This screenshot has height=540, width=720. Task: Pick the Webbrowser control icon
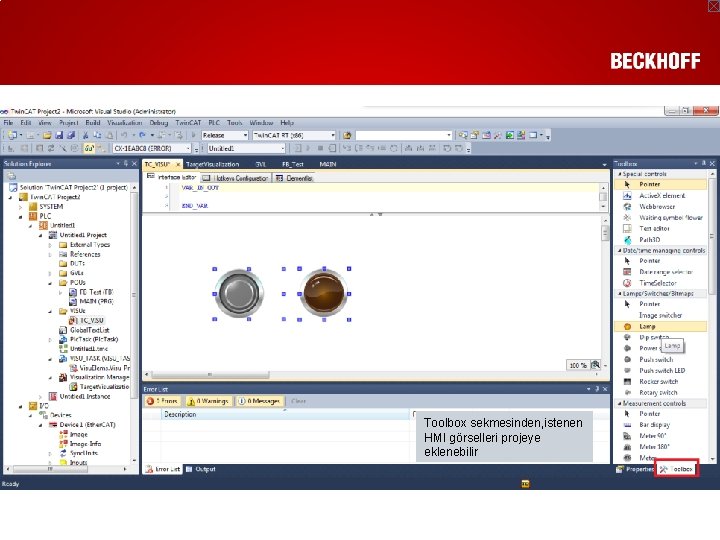click(x=627, y=207)
